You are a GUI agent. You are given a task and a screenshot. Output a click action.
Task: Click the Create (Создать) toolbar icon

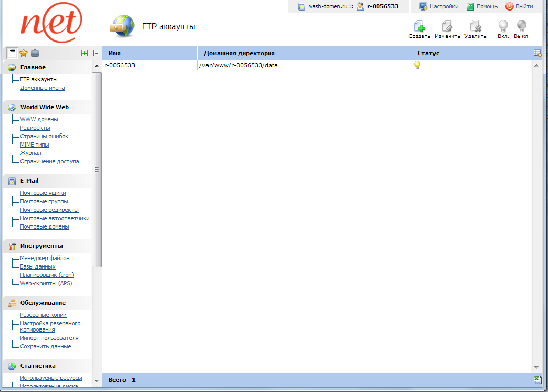pos(419,27)
